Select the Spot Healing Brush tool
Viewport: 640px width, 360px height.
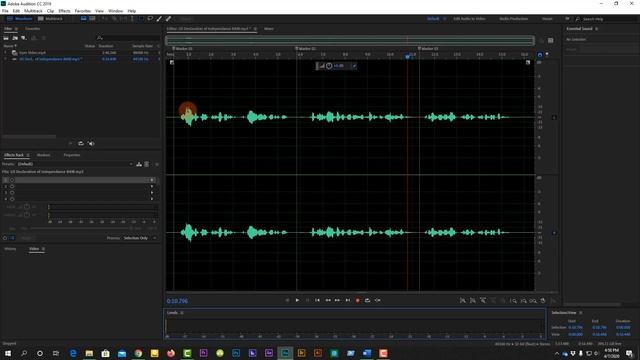[168, 19]
